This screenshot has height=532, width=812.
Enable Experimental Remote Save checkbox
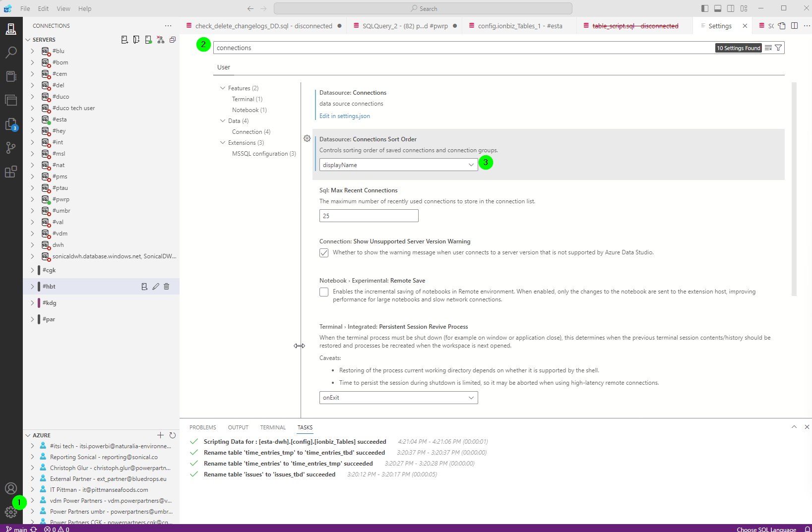tap(324, 292)
